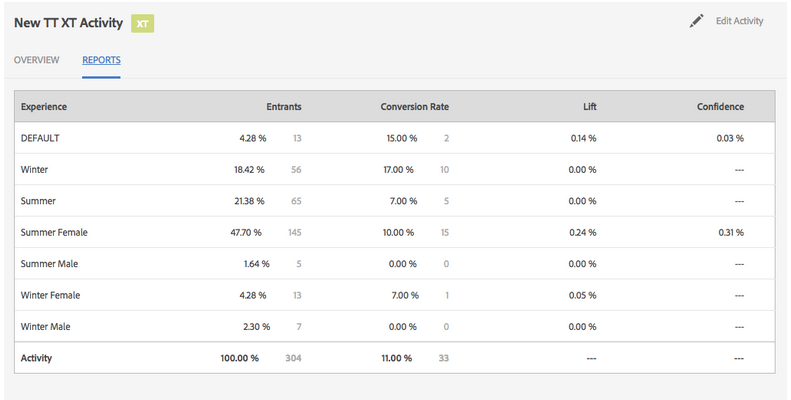Click the Experience column header
The height and width of the screenshot is (400, 791).
click(44, 106)
